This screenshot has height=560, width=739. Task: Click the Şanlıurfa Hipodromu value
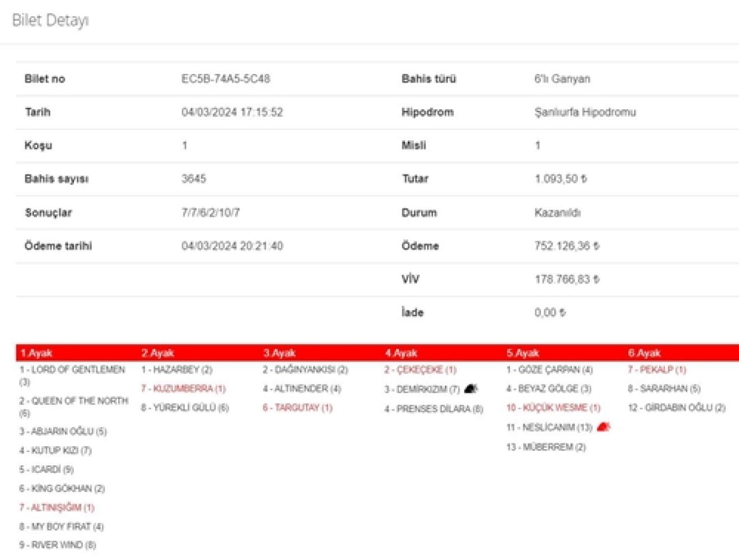(x=584, y=112)
